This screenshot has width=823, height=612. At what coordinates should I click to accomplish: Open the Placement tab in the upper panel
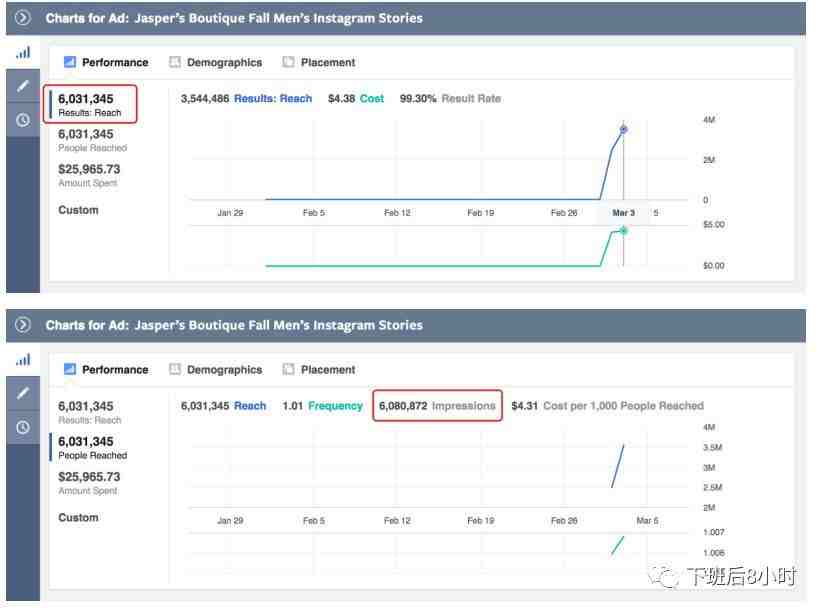coord(318,62)
